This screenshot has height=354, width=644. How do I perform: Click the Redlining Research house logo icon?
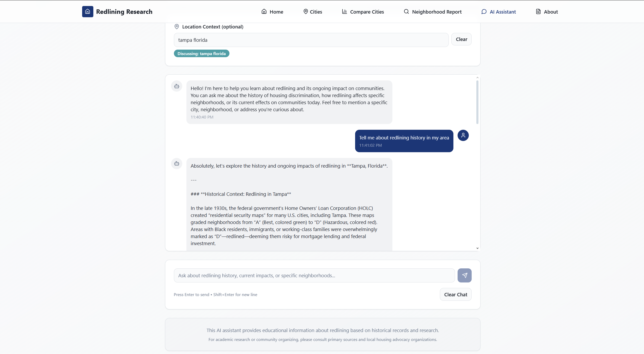pos(88,12)
